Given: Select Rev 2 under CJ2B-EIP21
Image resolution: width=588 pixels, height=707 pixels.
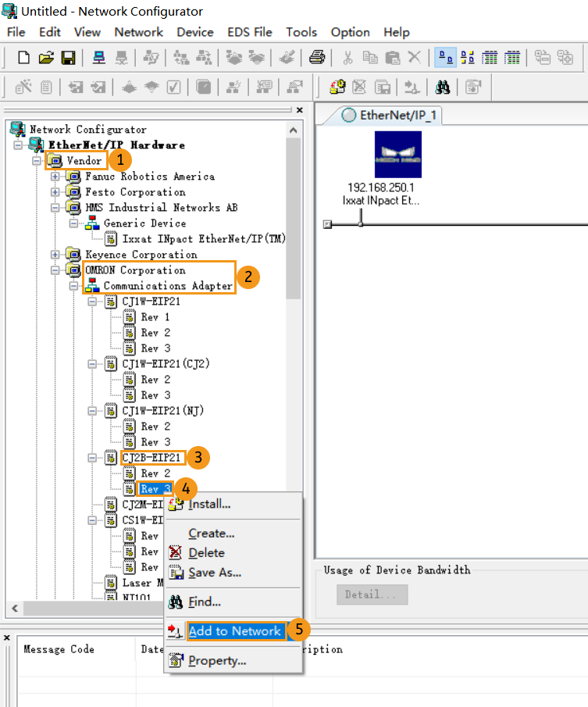Looking at the screenshot, I should tap(155, 473).
